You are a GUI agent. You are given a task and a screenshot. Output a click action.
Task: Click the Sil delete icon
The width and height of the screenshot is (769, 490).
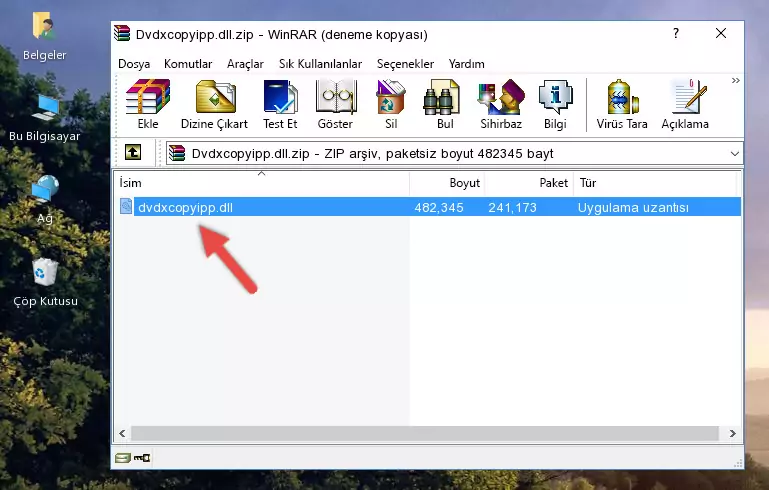(x=391, y=104)
